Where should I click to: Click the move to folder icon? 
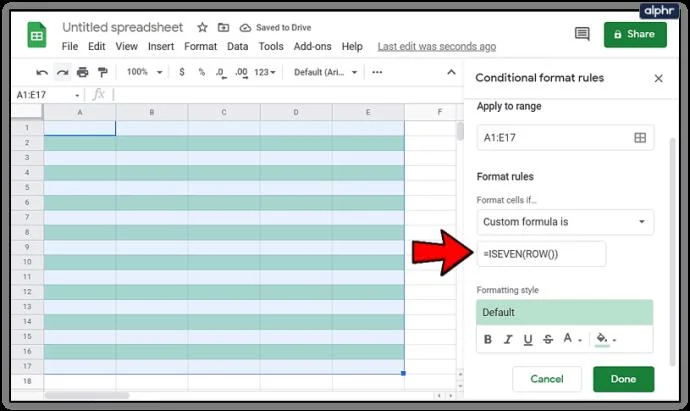point(224,28)
